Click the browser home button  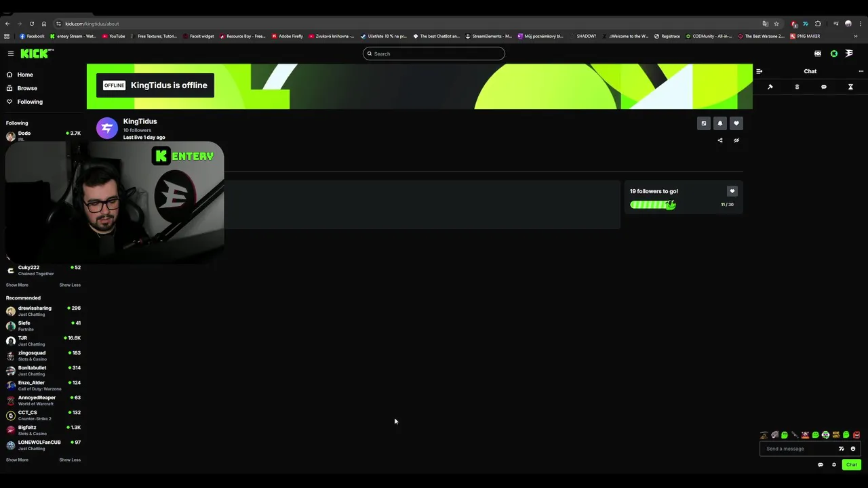point(44,24)
